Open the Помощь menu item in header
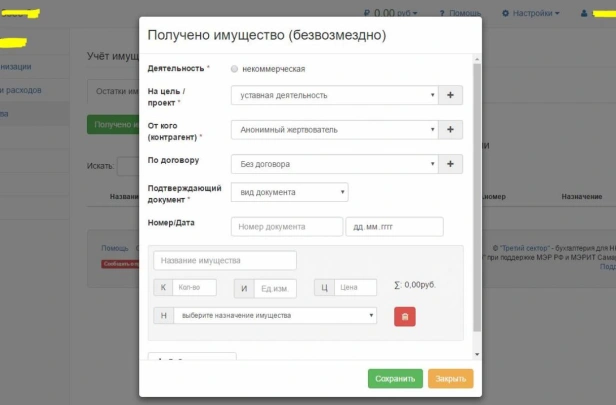Screen dimensions: 616x405 pyautogui.click(x=460, y=13)
